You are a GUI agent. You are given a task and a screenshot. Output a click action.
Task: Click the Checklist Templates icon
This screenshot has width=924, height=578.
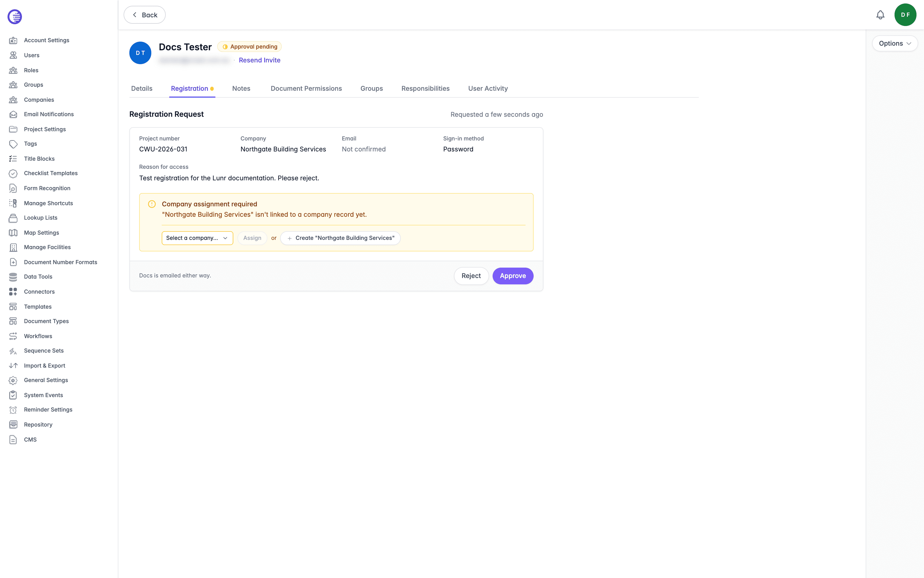pyautogui.click(x=13, y=173)
